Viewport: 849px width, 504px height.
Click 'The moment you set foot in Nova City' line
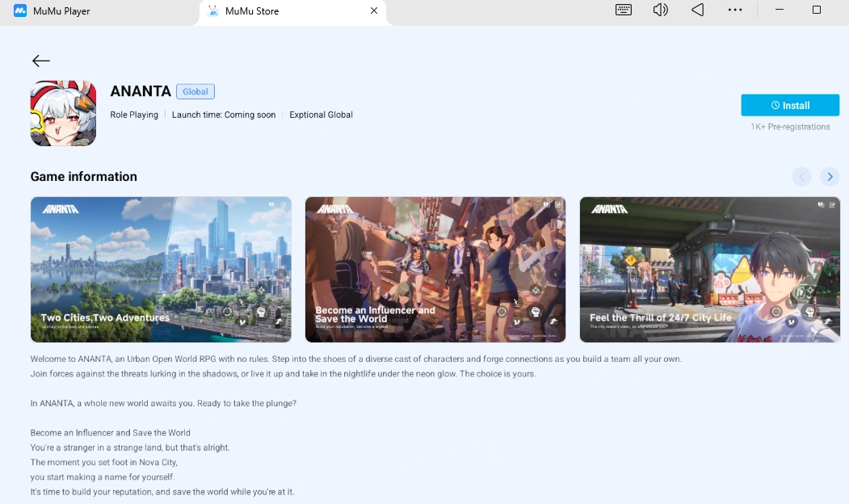[x=104, y=462]
